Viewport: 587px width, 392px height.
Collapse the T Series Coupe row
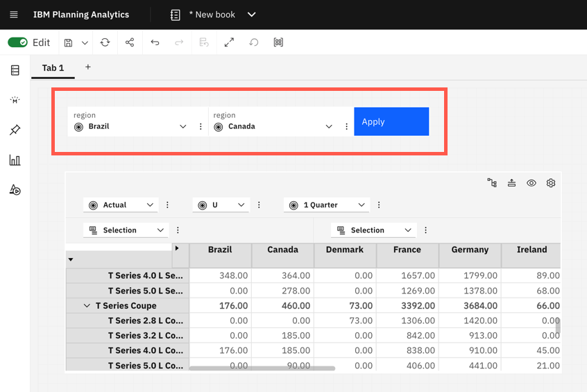point(87,306)
